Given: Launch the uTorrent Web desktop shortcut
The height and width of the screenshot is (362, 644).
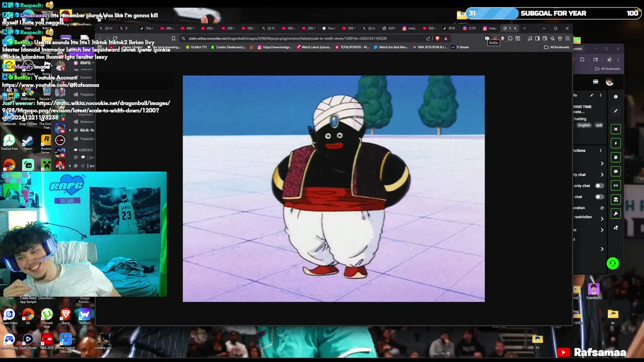Looking at the screenshot, I should click(46, 317).
